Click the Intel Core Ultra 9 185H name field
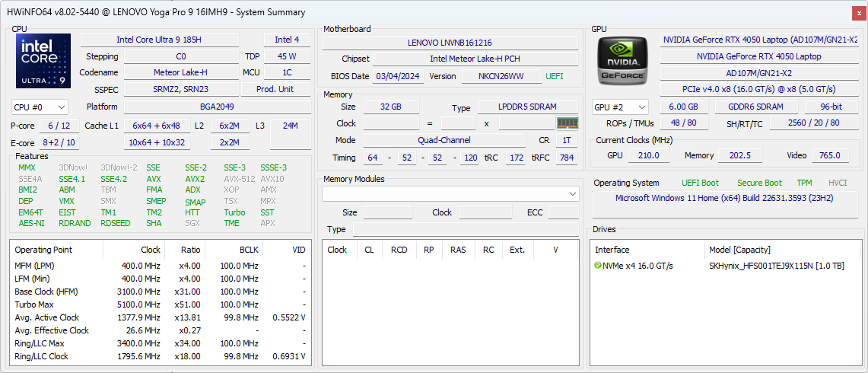This screenshot has height=373, width=868. tap(164, 40)
